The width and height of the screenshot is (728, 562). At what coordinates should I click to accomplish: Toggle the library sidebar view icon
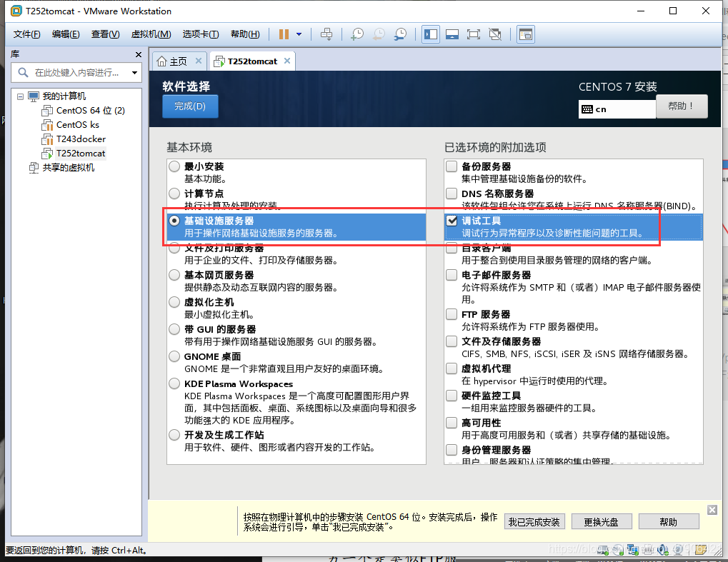click(430, 34)
